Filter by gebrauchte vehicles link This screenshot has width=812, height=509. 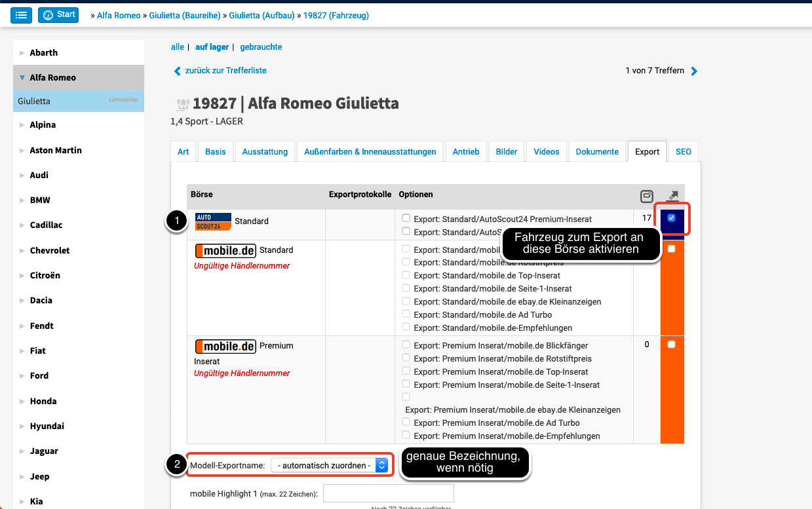coord(261,47)
